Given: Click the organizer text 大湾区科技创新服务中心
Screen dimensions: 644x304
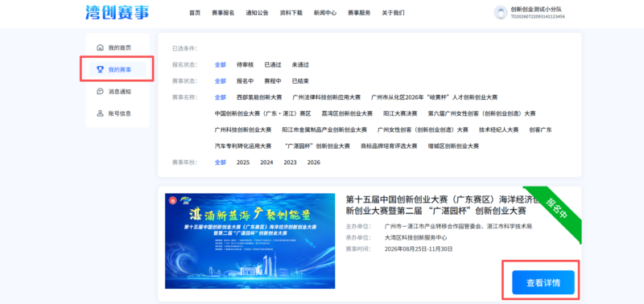Looking at the screenshot, I should (415, 237).
